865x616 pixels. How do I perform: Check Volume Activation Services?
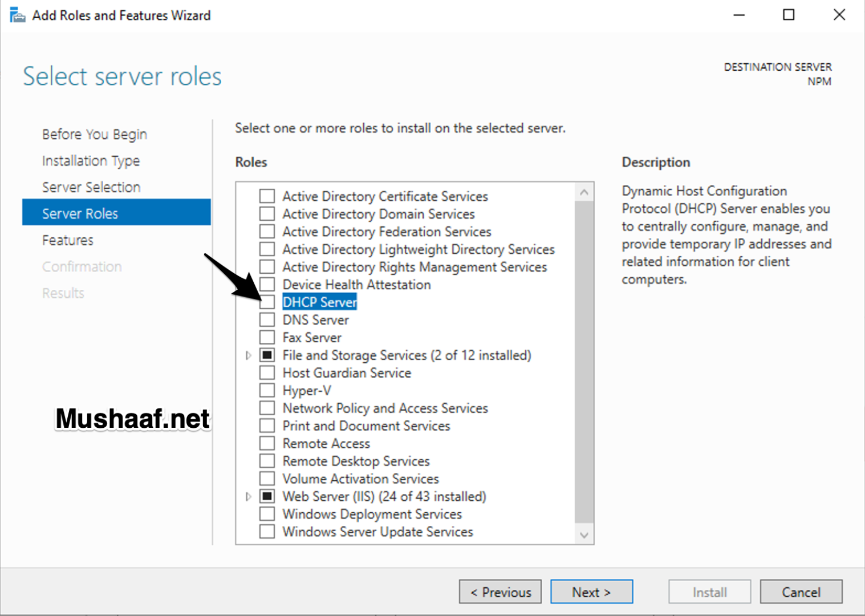click(267, 478)
